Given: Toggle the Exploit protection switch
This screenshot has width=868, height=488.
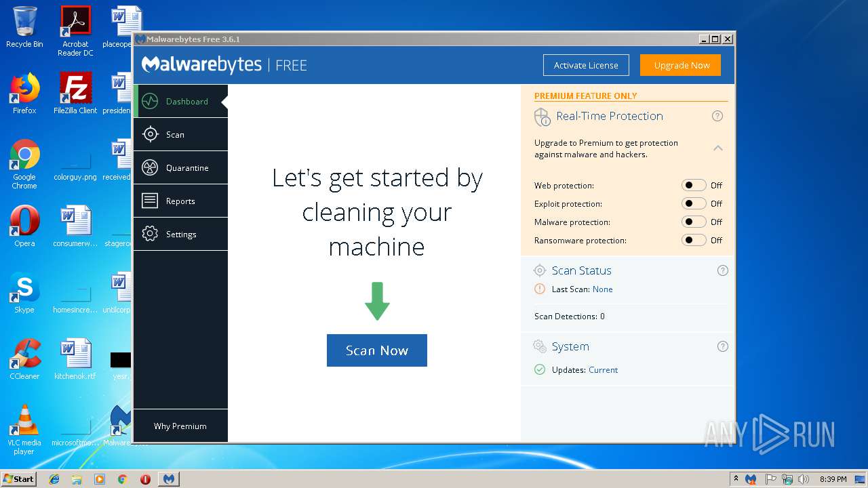Looking at the screenshot, I should pos(694,203).
